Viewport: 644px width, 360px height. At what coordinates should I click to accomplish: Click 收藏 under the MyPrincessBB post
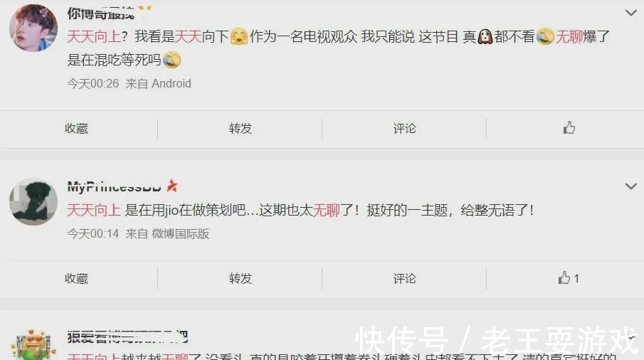coord(76,279)
